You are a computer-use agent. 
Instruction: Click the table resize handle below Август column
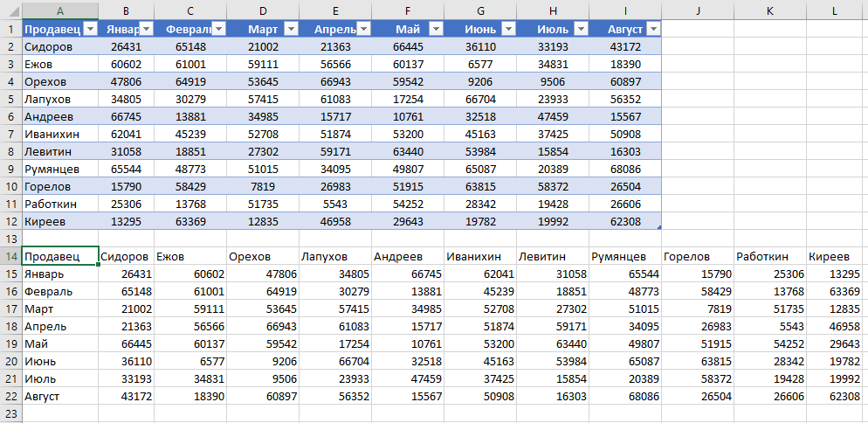(658, 228)
